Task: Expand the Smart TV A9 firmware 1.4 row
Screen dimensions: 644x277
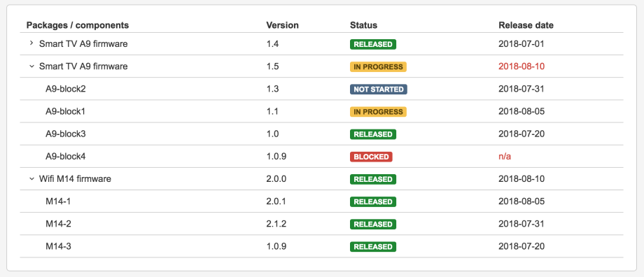Action: tap(31, 43)
